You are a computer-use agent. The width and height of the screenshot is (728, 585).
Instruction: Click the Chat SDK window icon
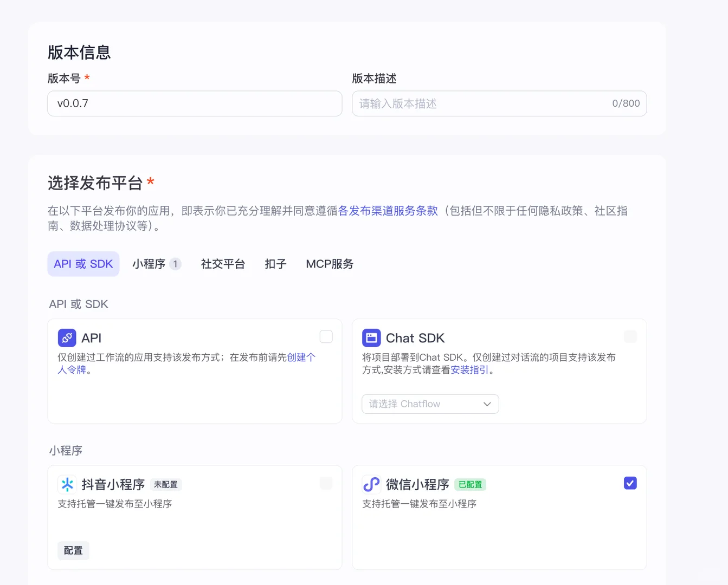(x=371, y=338)
